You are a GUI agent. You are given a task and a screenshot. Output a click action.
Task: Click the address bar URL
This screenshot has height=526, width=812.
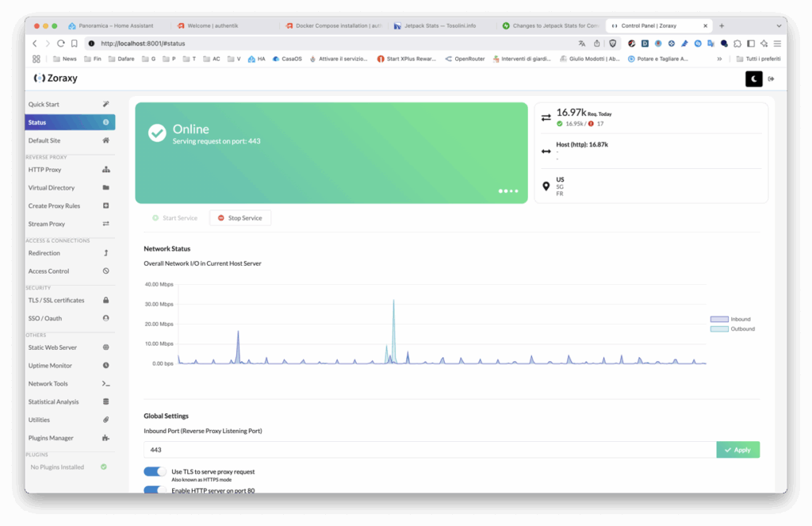[x=143, y=44]
